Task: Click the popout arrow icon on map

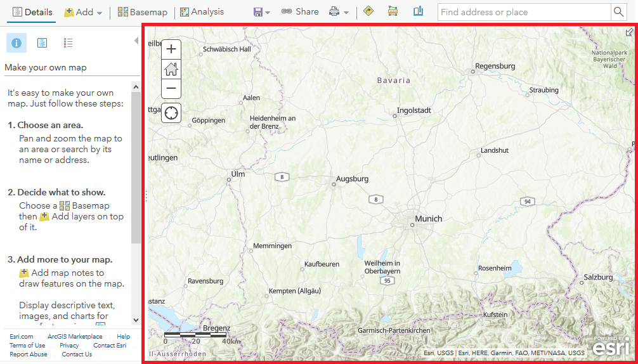Action: pyautogui.click(x=629, y=32)
